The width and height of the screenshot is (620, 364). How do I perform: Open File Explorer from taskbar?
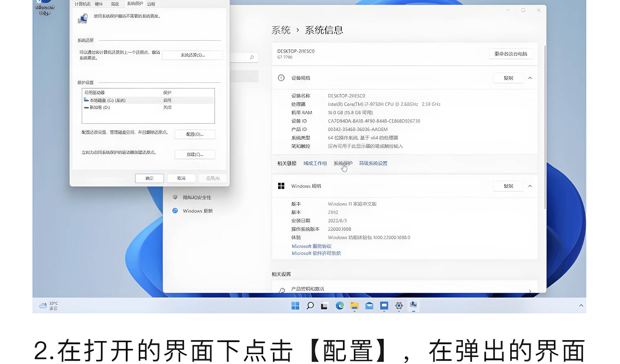[x=354, y=306]
